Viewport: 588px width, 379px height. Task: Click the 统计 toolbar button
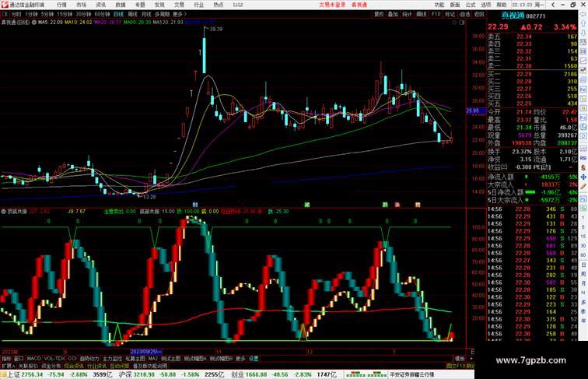(408, 14)
